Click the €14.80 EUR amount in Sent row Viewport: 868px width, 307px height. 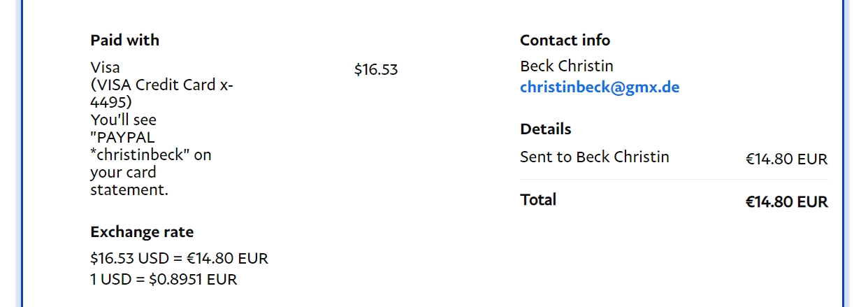point(786,159)
